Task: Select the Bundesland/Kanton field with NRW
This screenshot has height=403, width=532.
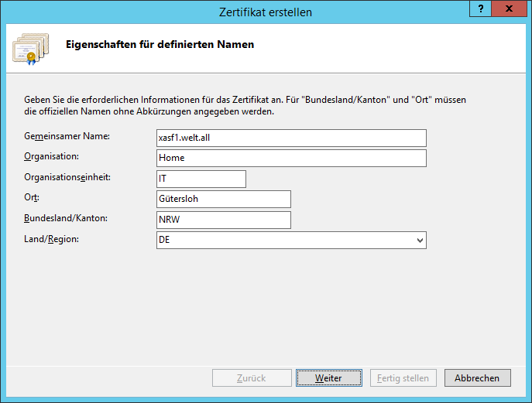Action: point(224,220)
